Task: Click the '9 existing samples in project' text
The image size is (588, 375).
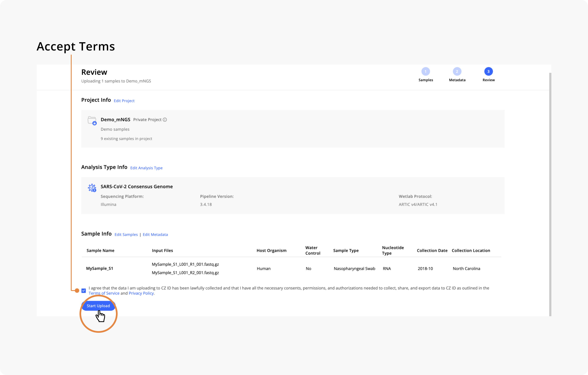Action: 126,139
